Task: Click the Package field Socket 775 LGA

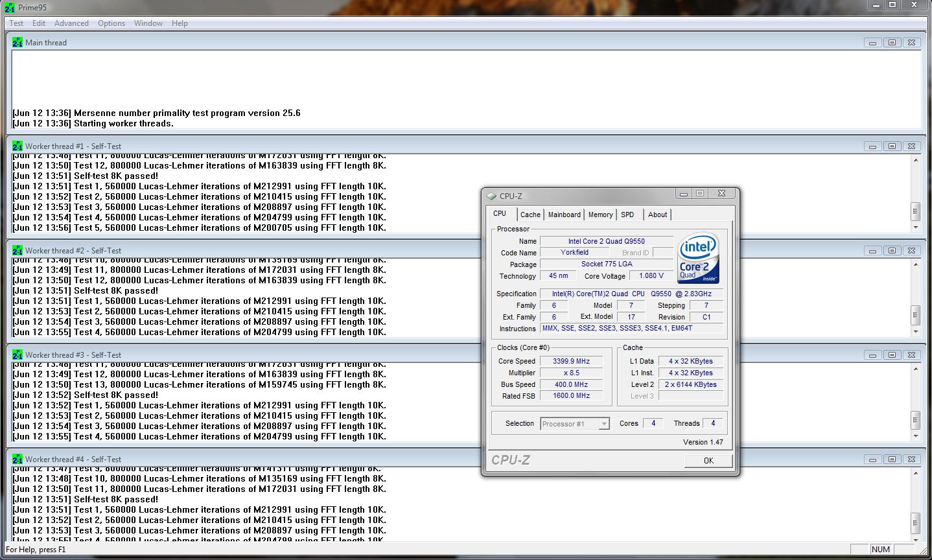Action: click(606, 264)
